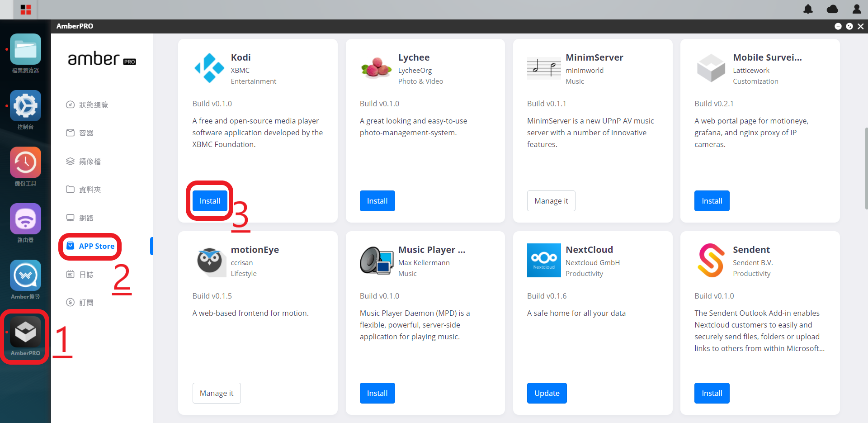Click the Sendent app title
The width and height of the screenshot is (868, 423).
(x=751, y=250)
